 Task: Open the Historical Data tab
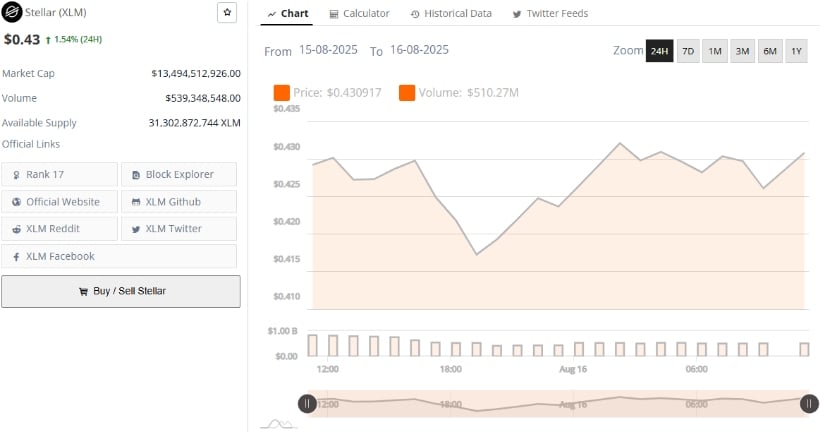click(451, 14)
